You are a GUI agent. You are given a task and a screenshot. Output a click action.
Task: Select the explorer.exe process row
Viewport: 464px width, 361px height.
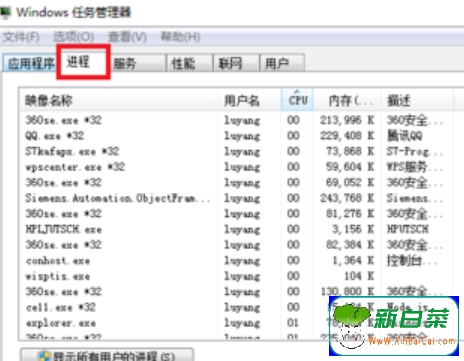pyautogui.click(x=235, y=323)
